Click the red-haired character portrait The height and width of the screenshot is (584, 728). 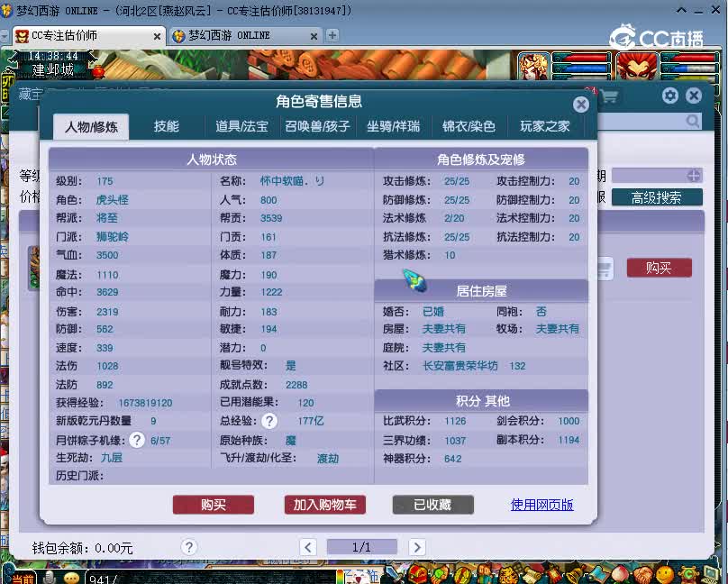(x=637, y=66)
